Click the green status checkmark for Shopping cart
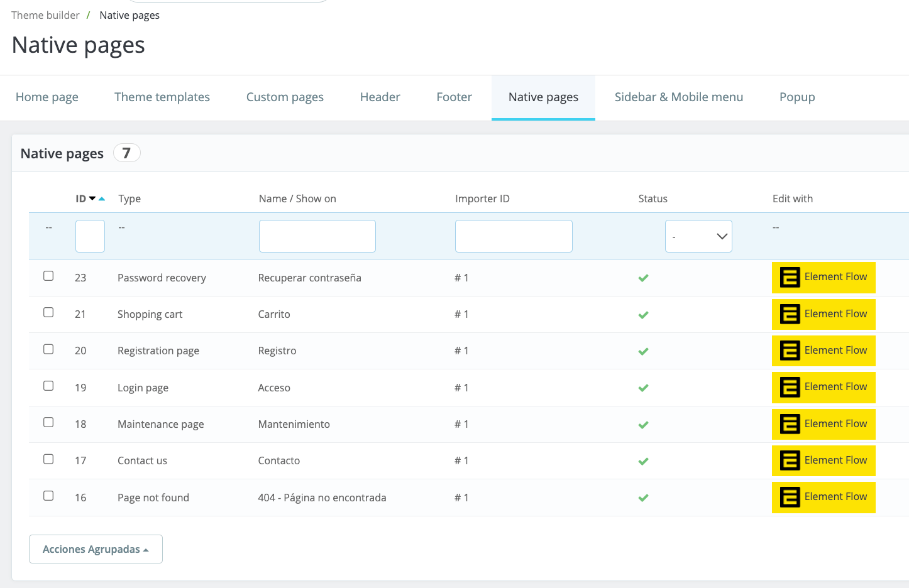 point(643,315)
